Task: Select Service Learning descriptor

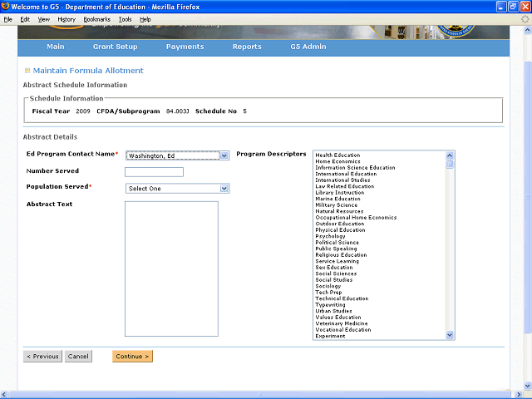Action: point(337,261)
